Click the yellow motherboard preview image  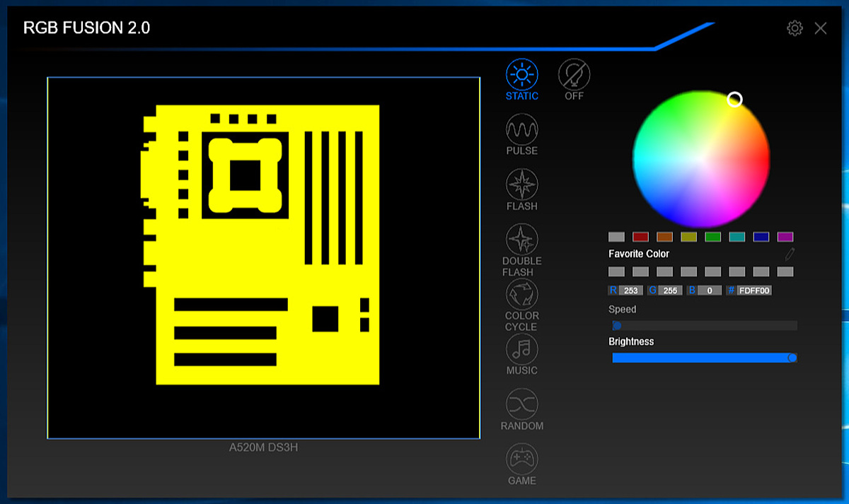pos(260,245)
